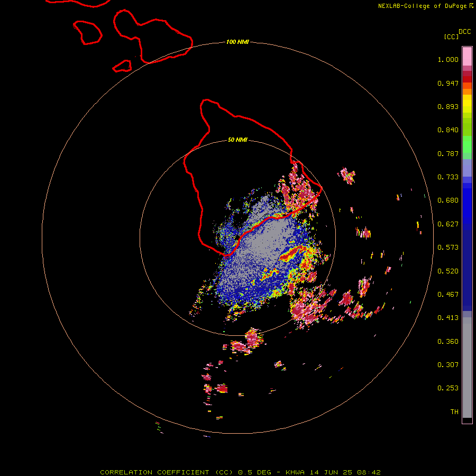Viewport: 476px width, 476px height.
Task: Click the gray segment of color bar
Action: 467,368
